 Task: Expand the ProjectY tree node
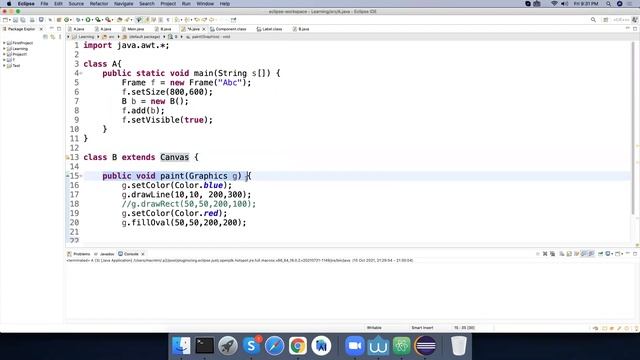pyautogui.click(x=4, y=54)
